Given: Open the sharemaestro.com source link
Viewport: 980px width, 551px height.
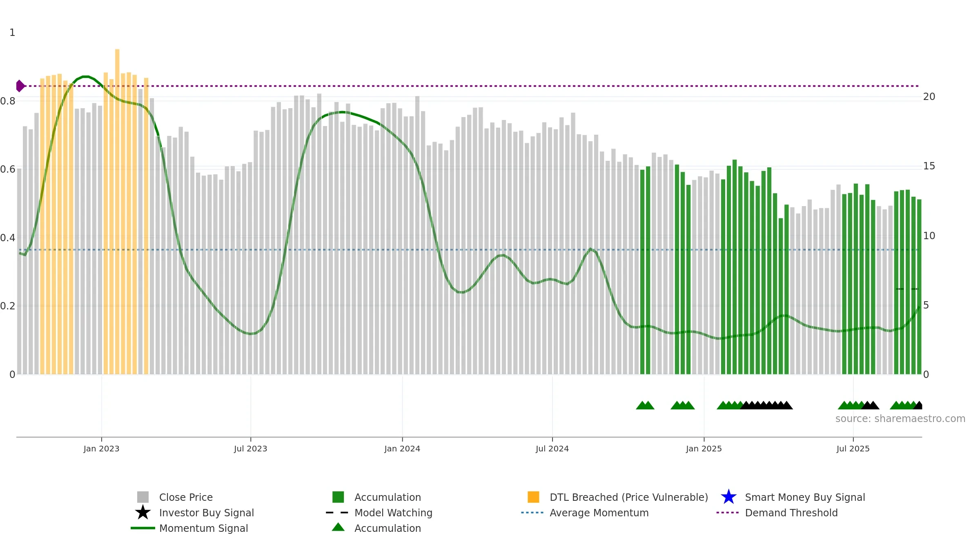Looking at the screenshot, I should [x=900, y=419].
